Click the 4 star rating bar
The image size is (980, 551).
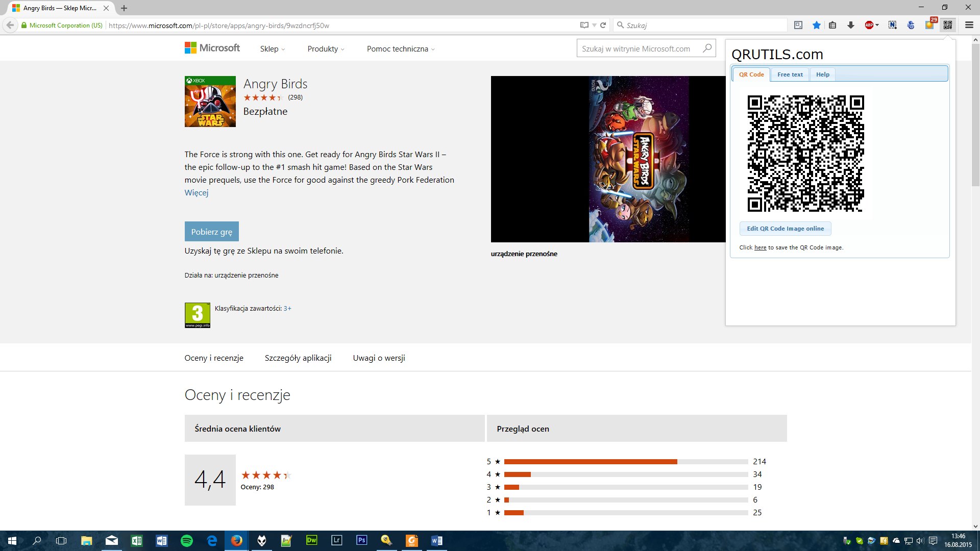[x=626, y=474]
